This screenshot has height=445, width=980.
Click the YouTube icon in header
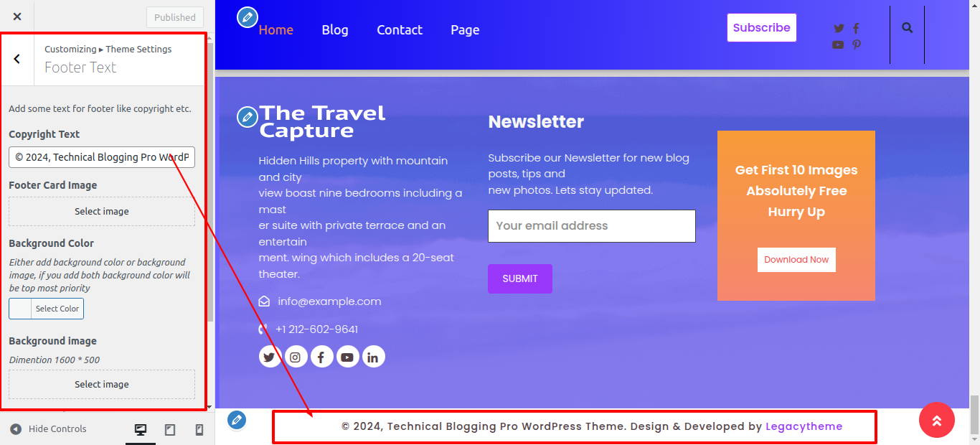point(838,44)
